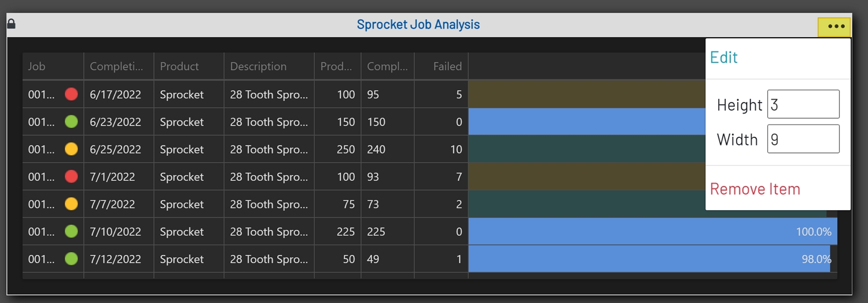
Task: Focus the Width input field
Action: [x=803, y=139]
